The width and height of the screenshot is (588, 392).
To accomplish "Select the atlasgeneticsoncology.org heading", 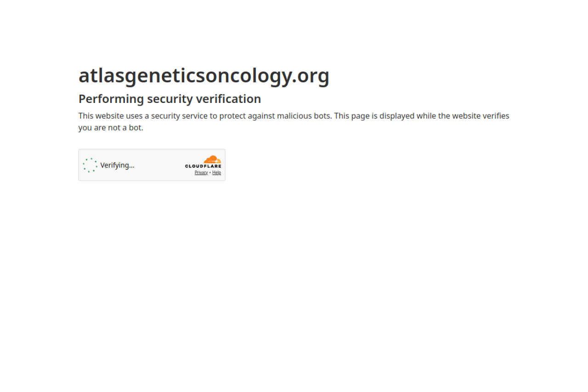I will [x=204, y=75].
